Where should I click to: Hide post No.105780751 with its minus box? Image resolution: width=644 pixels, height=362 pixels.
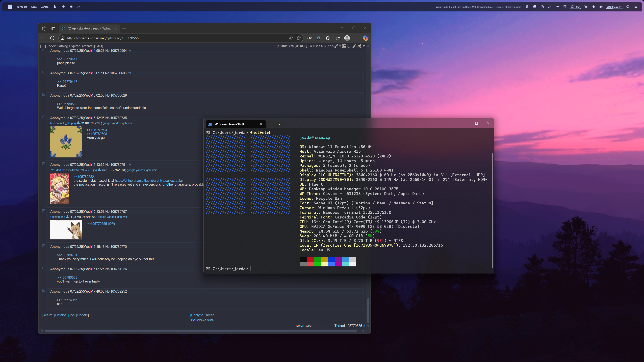[x=43, y=164]
